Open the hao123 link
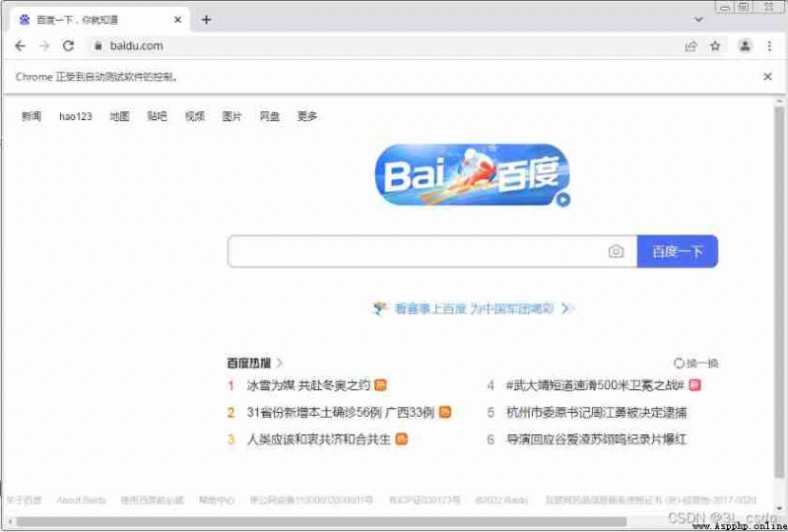Viewport: 788px width, 532px height. (x=76, y=116)
